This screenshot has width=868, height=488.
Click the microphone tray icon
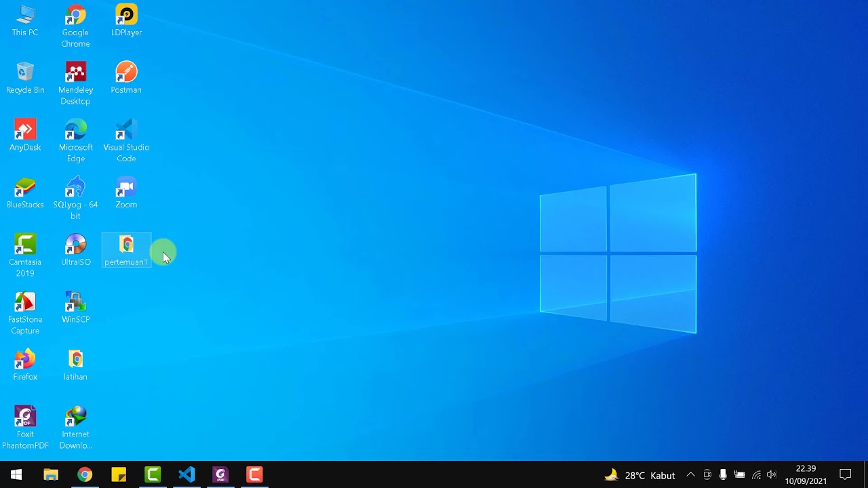pyautogui.click(x=723, y=475)
